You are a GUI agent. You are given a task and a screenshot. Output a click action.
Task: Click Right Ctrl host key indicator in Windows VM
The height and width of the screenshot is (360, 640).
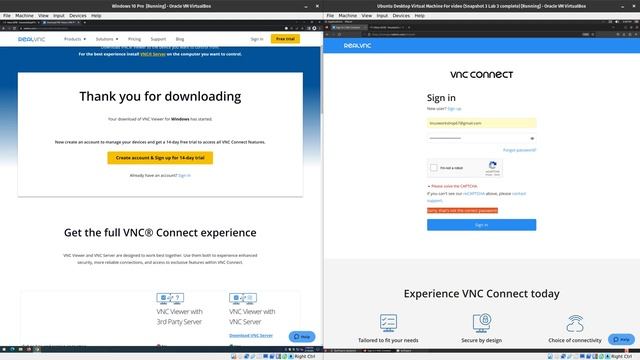304,357
